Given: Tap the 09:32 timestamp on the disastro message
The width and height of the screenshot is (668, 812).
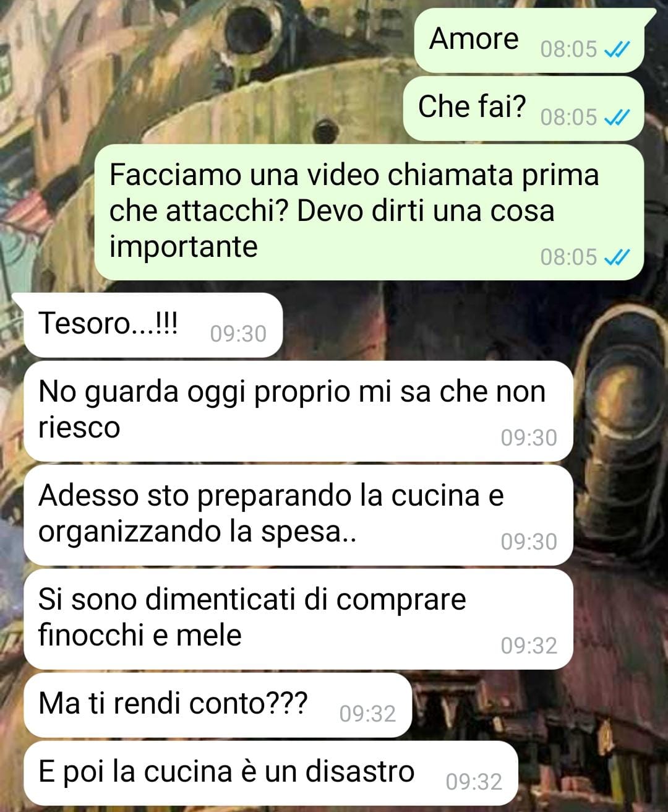Looking at the screenshot, I should point(474,782).
